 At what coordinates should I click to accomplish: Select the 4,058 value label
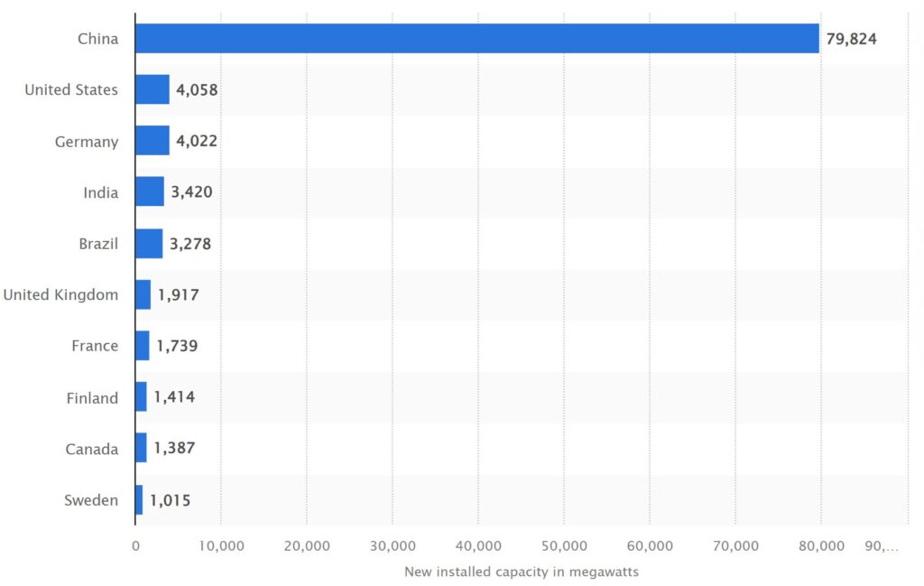198,89
